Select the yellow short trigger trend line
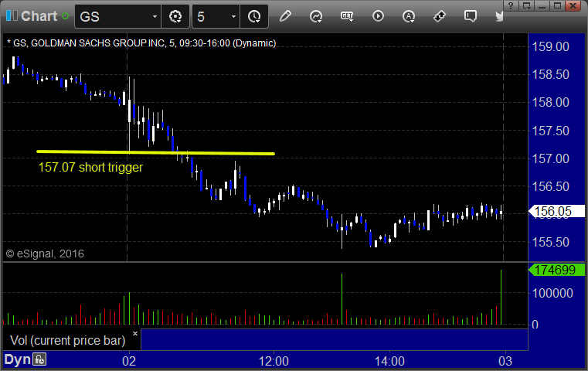Screen dimensions: 588x371 (155, 152)
